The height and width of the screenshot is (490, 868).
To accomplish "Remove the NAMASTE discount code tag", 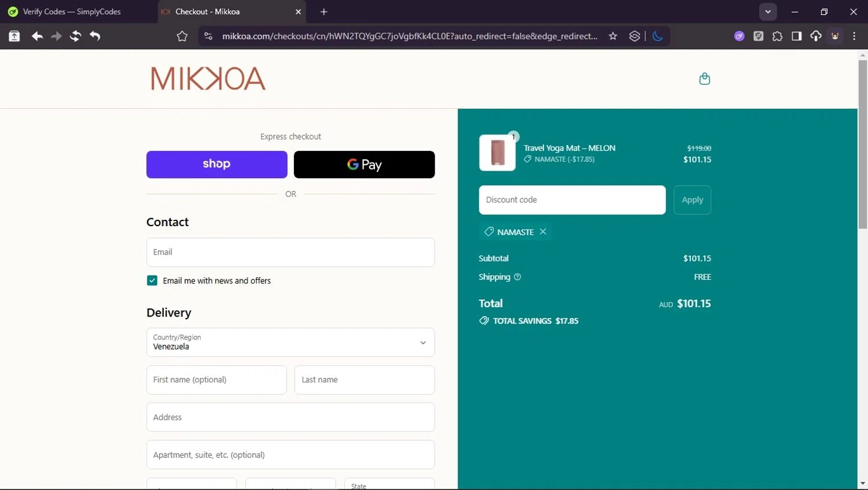I will pos(543,231).
